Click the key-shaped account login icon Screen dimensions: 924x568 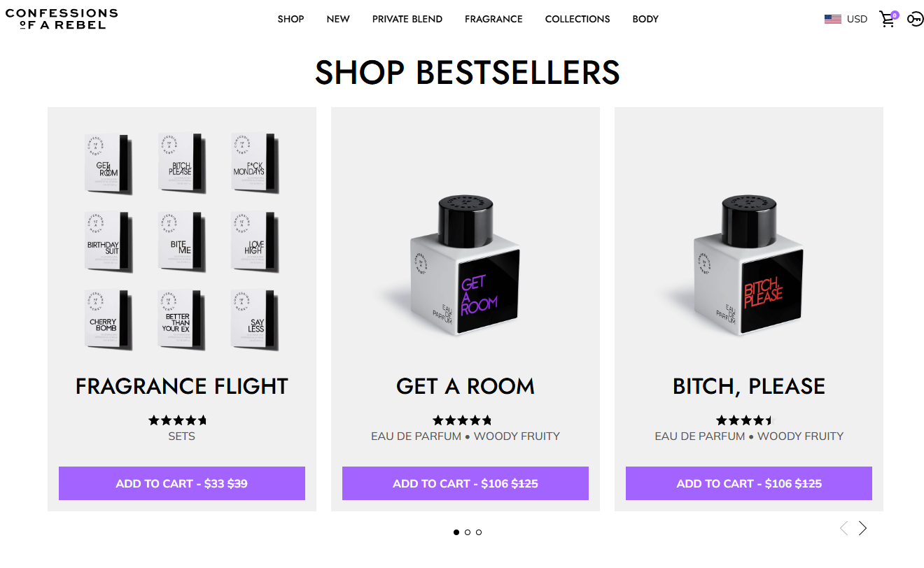915,19
